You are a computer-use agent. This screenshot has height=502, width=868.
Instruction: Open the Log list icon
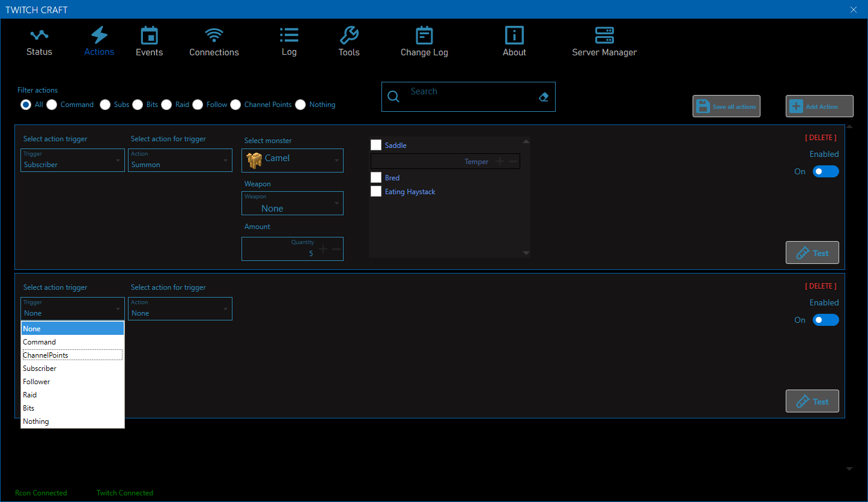[x=289, y=35]
